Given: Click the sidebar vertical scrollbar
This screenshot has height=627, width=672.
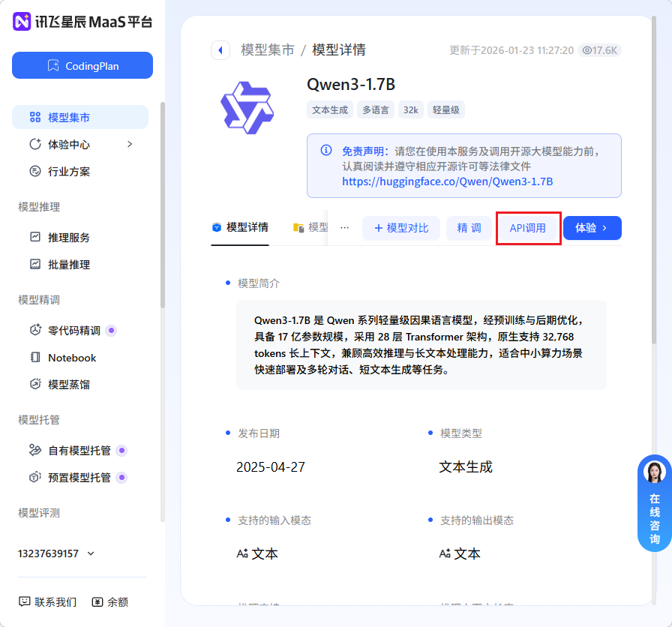Looking at the screenshot, I should [163, 202].
